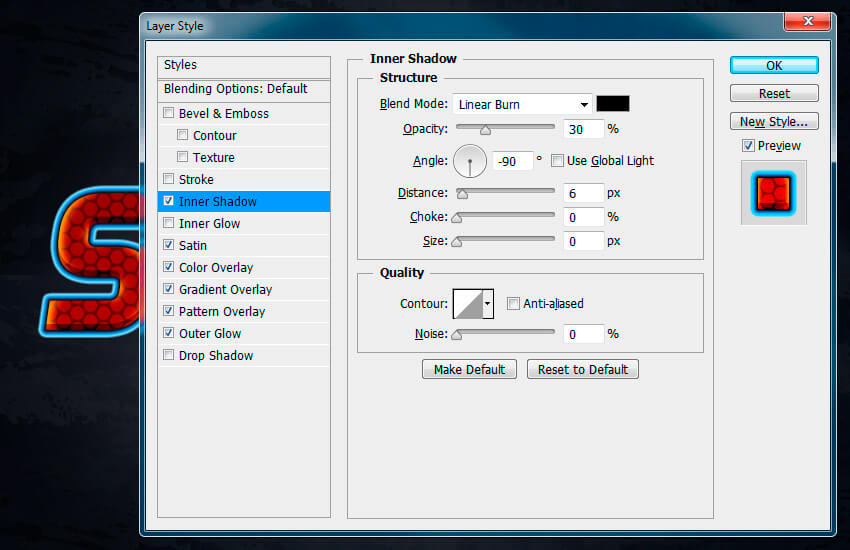Click the Opacity slider handle
The width and height of the screenshot is (850, 550).
coord(485,129)
